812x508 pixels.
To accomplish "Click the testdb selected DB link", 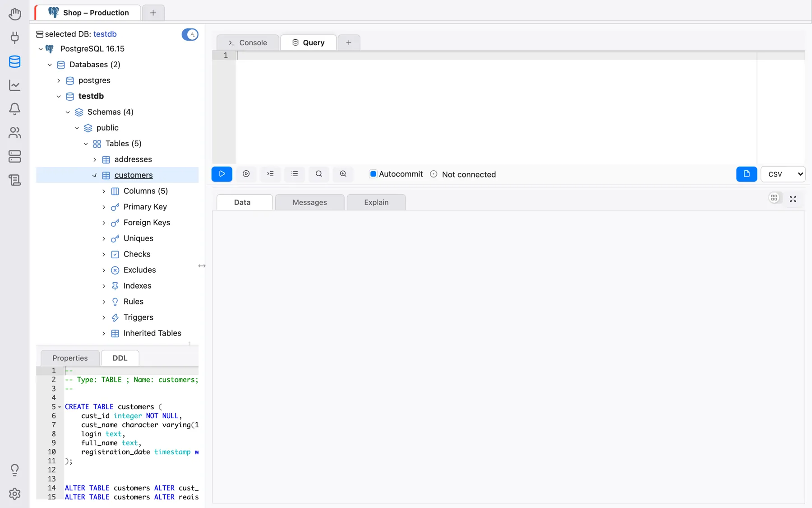I will coord(105,34).
